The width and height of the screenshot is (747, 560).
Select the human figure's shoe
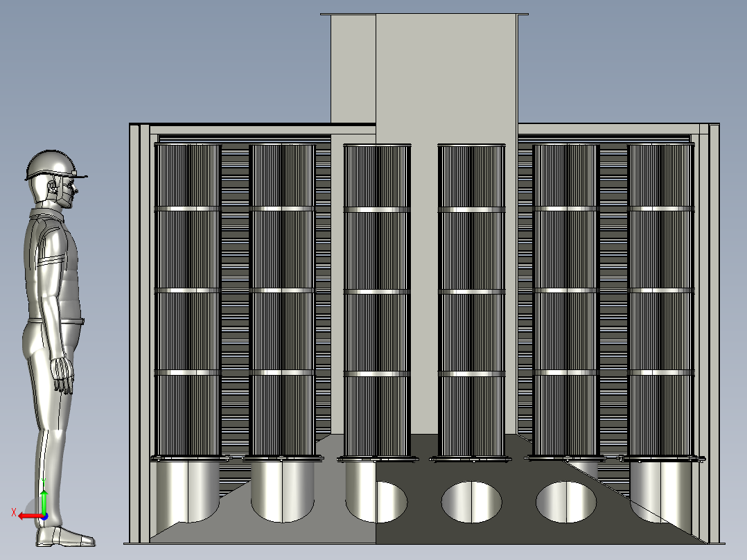tap(65, 536)
